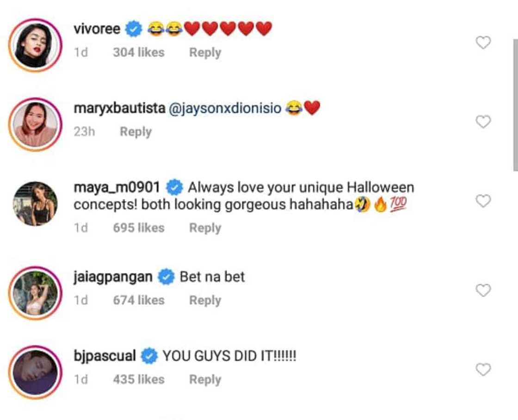
Task: Like maryxbautista's comment with the heart
Action: click(x=483, y=122)
